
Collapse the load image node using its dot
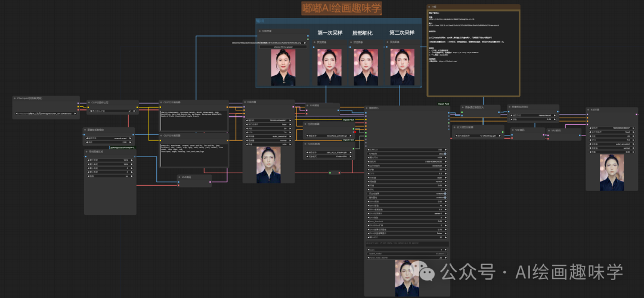point(259,31)
